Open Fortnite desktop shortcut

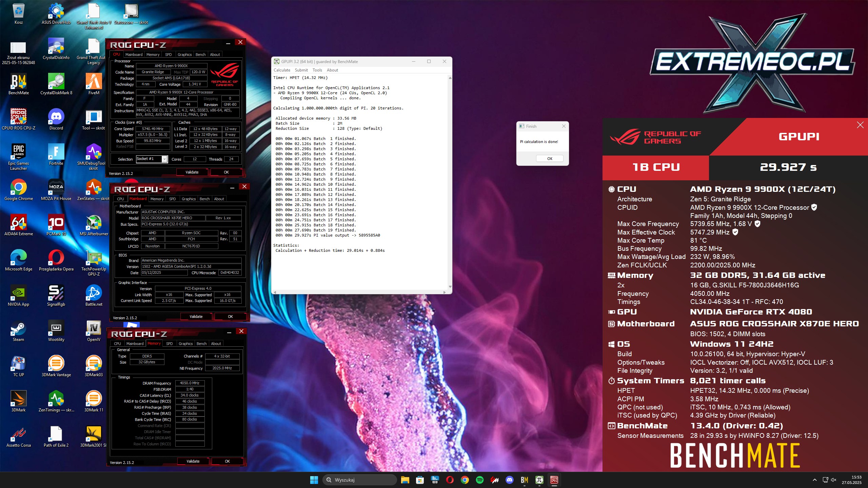tap(56, 155)
